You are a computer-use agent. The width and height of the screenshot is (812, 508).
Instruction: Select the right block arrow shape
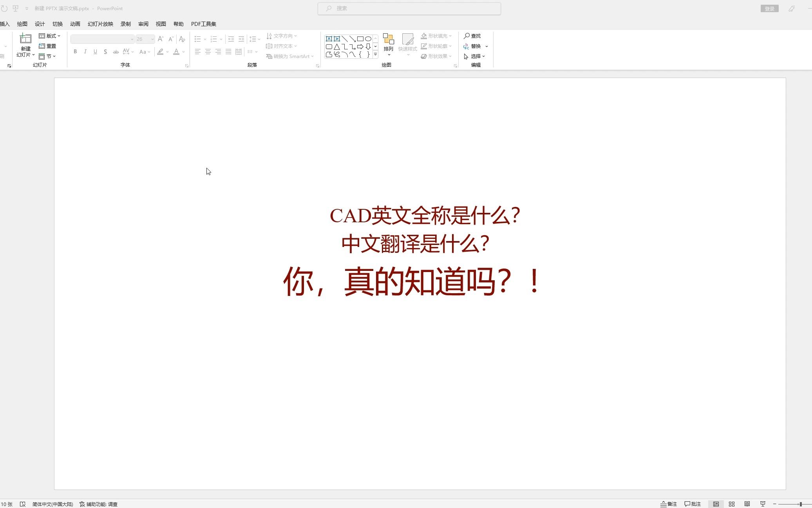point(360,47)
